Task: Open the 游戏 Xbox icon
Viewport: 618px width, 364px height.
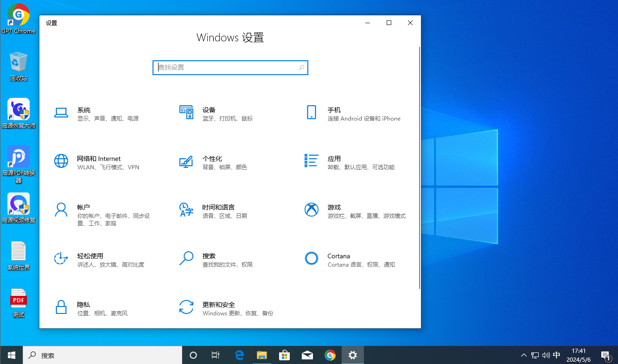Action: point(312,210)
